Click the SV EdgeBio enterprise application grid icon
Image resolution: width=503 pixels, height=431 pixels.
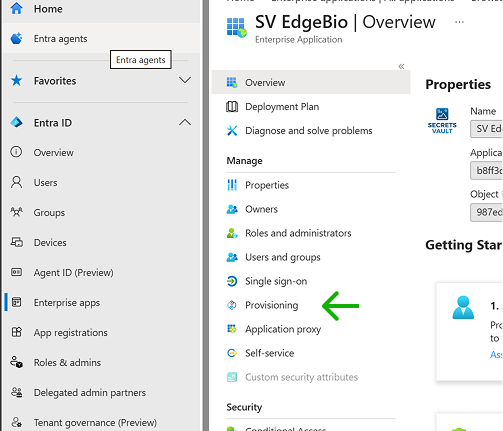(x=237, y=27)
